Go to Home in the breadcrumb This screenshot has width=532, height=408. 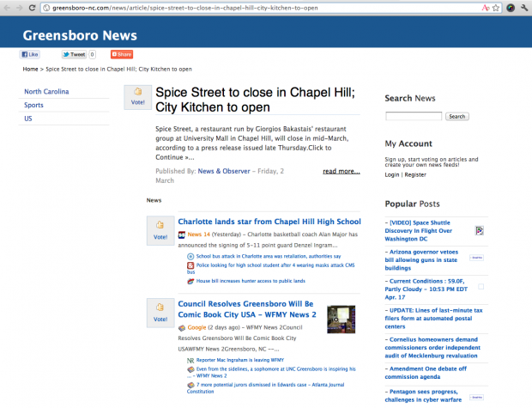coord(30,69)
